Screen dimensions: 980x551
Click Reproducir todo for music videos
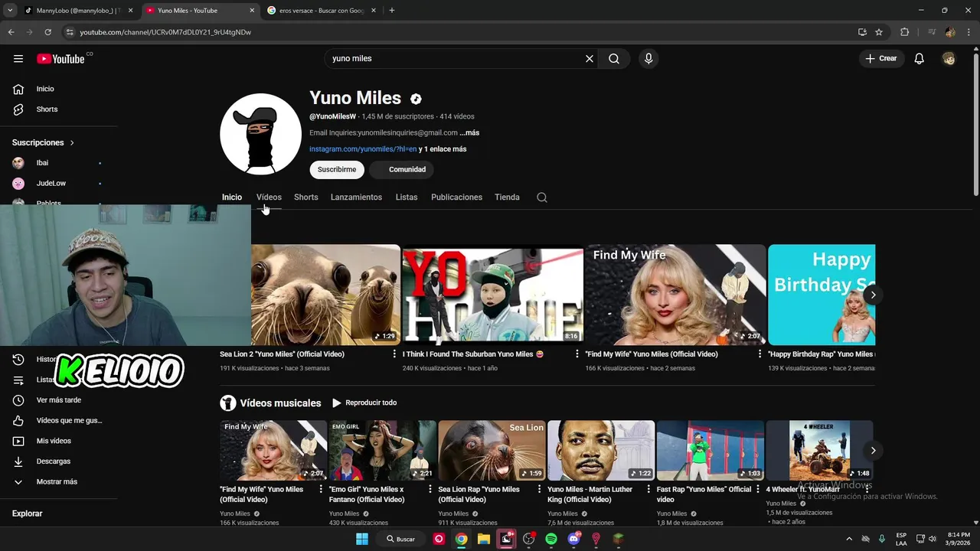pyautogui.click(x=364, y=403)
